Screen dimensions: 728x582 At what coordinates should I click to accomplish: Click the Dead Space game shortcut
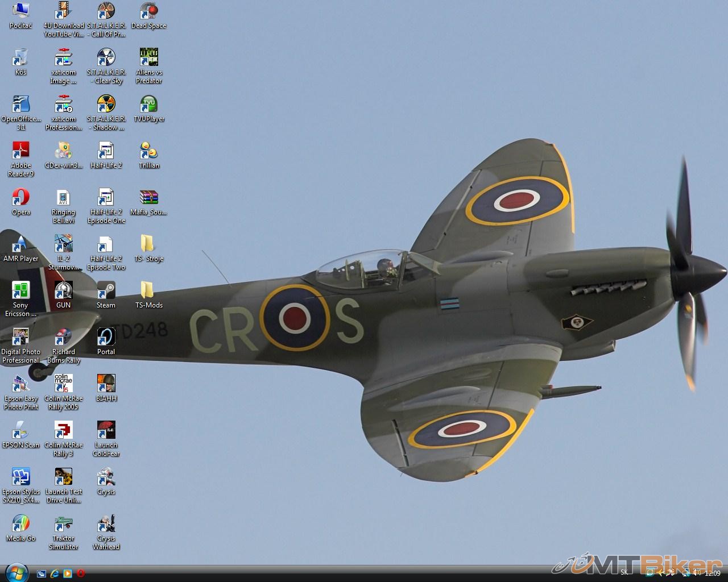point(148,11)
